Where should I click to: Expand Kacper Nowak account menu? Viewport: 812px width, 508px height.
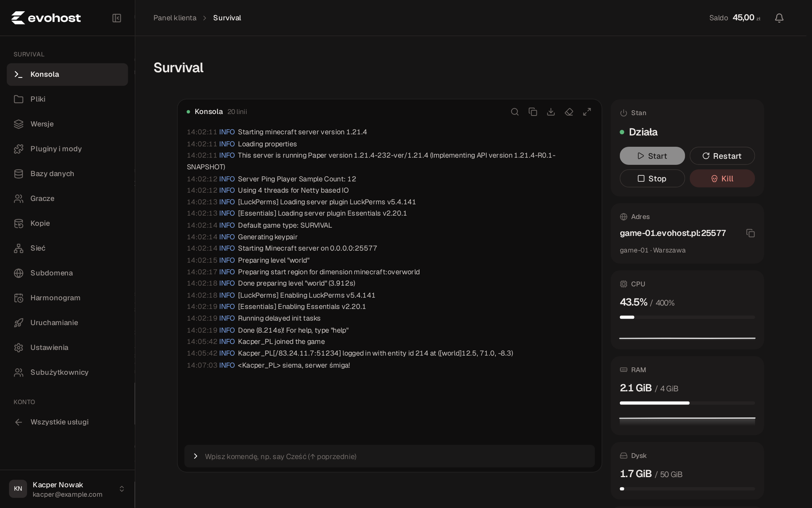coord(67,489)
